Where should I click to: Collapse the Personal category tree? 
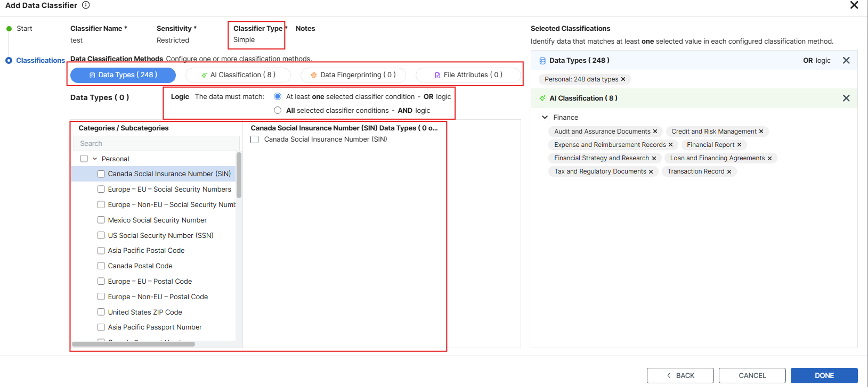click(x=95, y=159)
